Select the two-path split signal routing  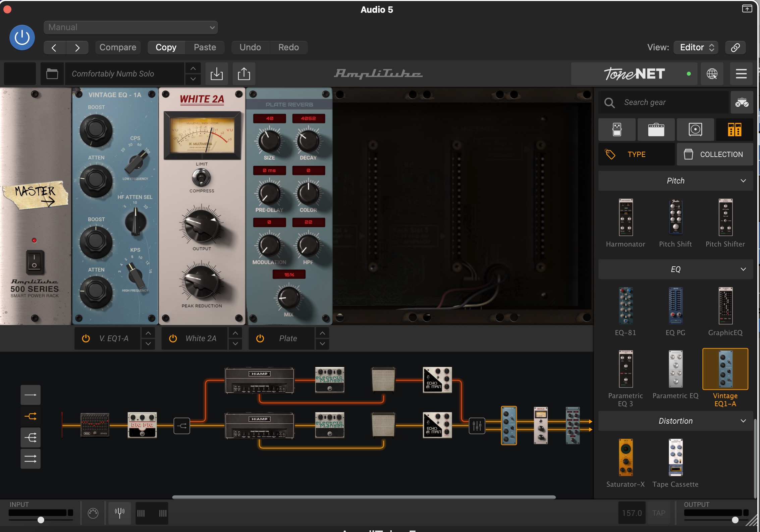31,416
